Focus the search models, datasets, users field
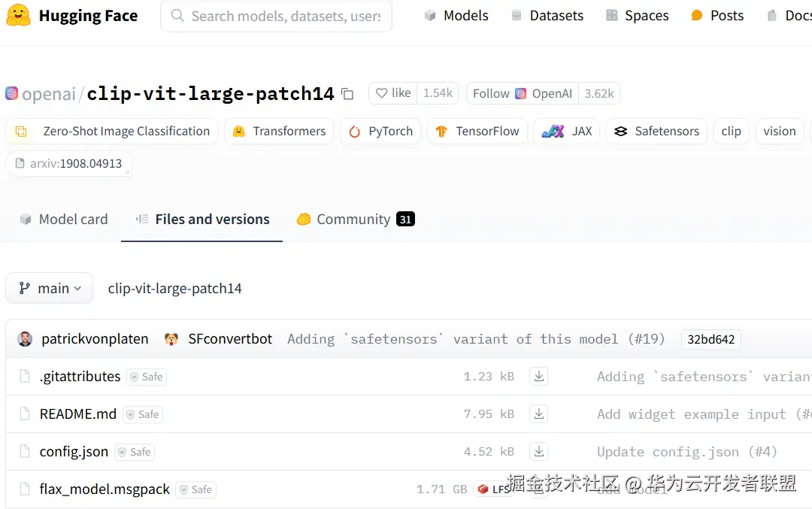 (276, 16)
